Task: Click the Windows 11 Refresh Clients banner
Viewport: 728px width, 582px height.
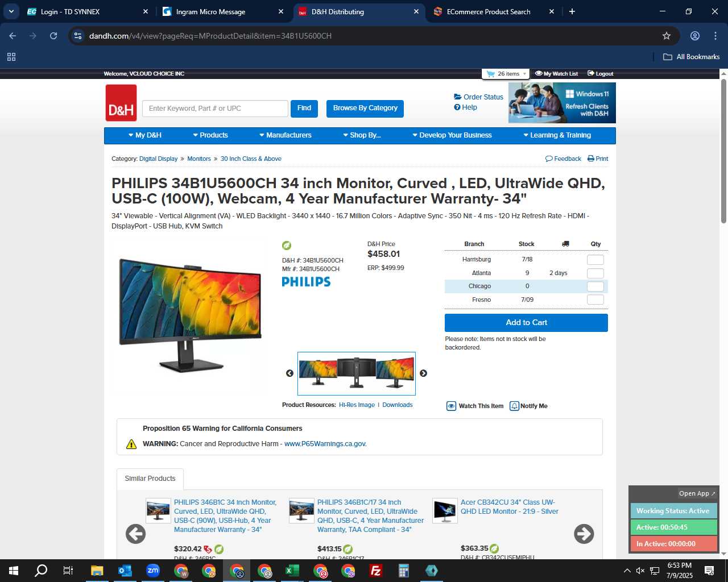Action: 562,103
